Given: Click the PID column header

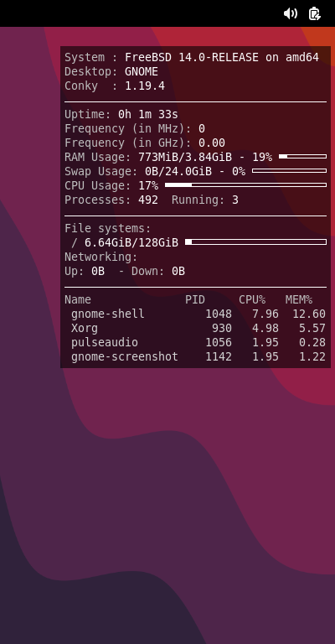Looking at the screenshot, I should [195, 300].
